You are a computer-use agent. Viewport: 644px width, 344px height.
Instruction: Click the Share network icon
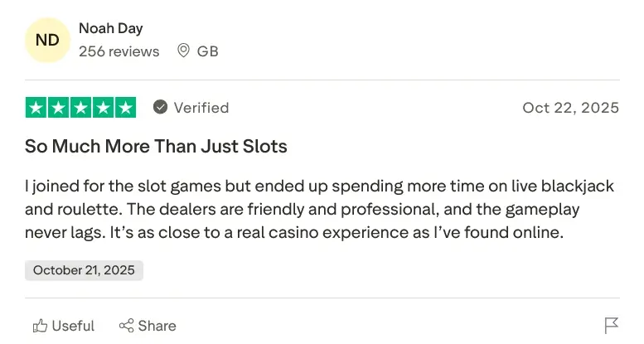[126, 326]
